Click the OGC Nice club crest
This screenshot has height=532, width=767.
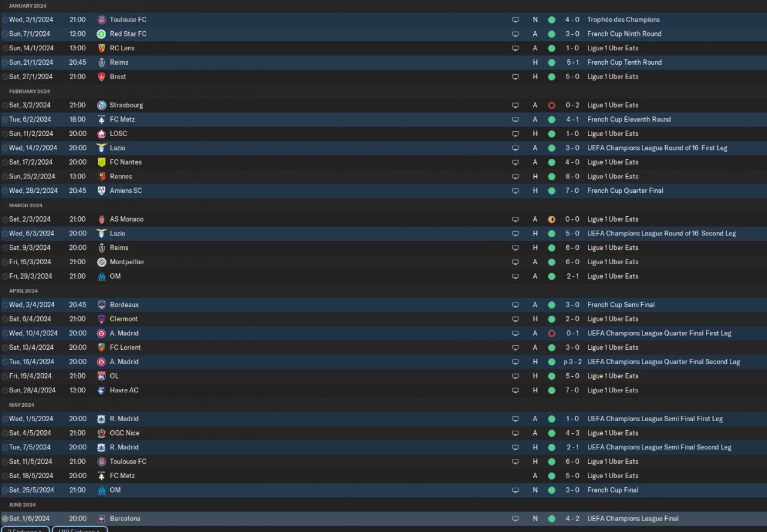pos(101,433)
